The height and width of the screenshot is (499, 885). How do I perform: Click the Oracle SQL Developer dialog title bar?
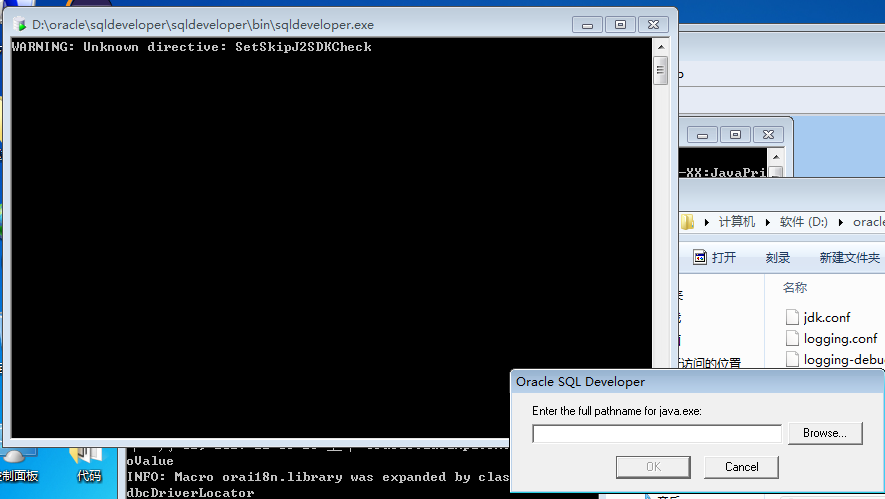click(696, 382)
